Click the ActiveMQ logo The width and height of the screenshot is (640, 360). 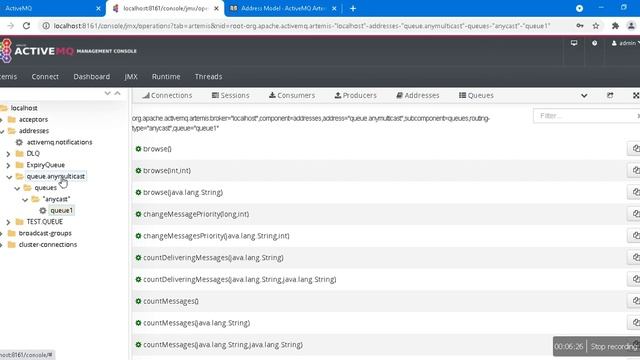[68, 51]
